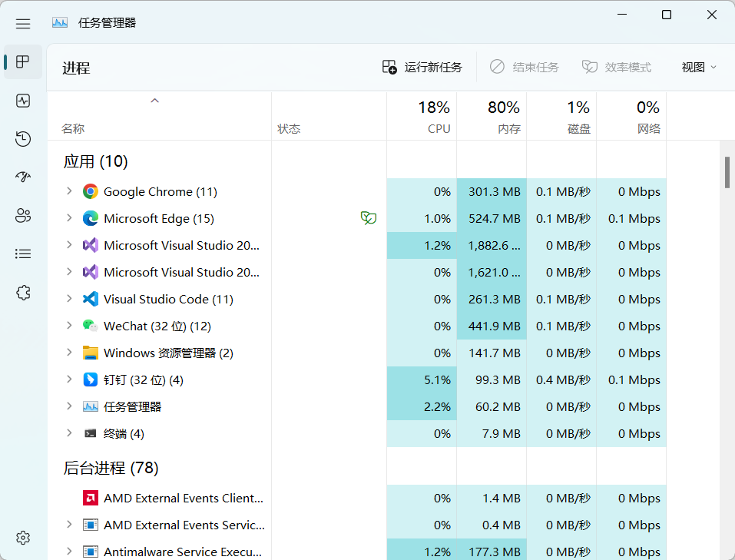Open the 视图 view dropdown
The height and width of the screenshot is (560, 735).
coord(699,68)
